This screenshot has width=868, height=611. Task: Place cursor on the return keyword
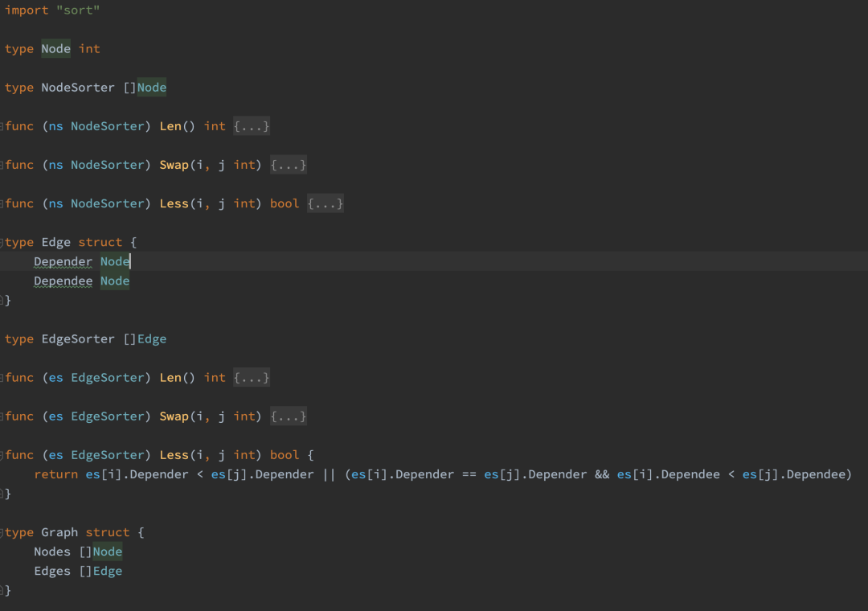tap(56, 474)
